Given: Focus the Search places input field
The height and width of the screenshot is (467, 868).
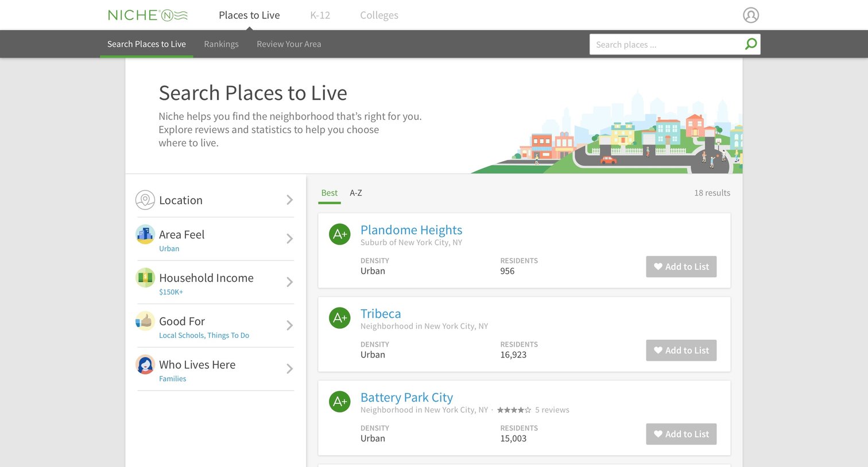Looking at the screenshot, I should (x=666, y=44).
